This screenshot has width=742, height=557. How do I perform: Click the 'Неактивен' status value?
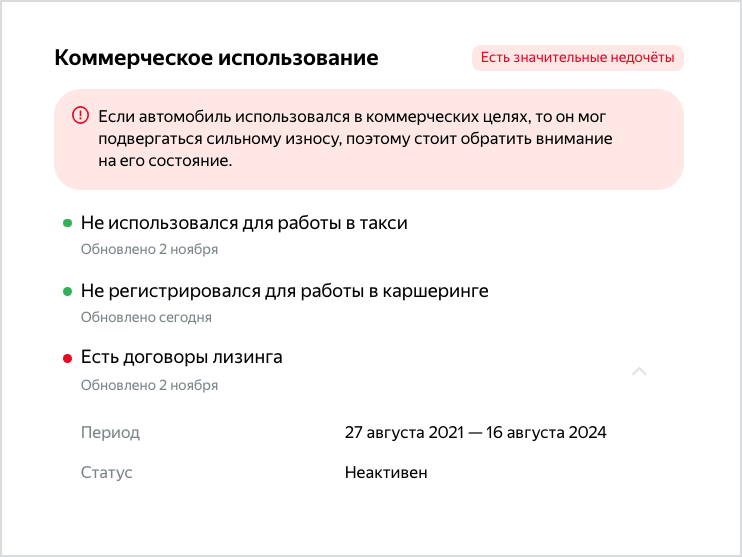[x=386, y=472]
